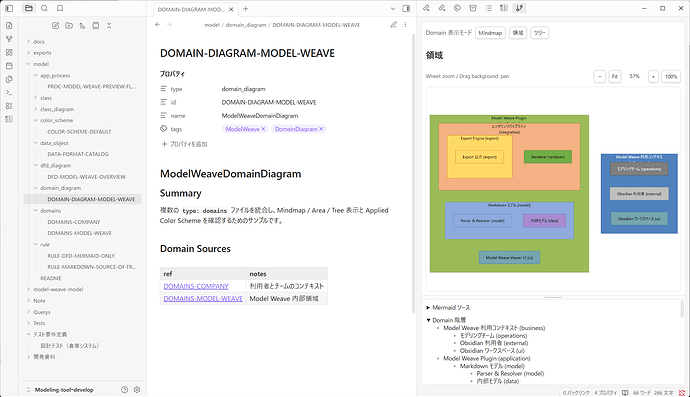Open the columns layout tab in right sidebar
690x397 pixels.
click(504, 8)
